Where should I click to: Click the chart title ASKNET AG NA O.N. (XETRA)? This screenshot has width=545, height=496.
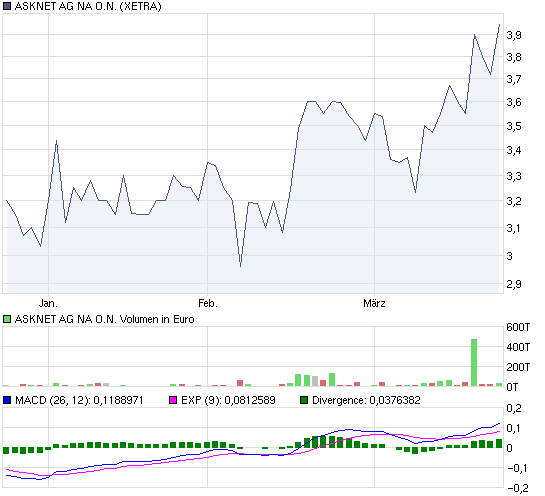click(x=88, y=6)
